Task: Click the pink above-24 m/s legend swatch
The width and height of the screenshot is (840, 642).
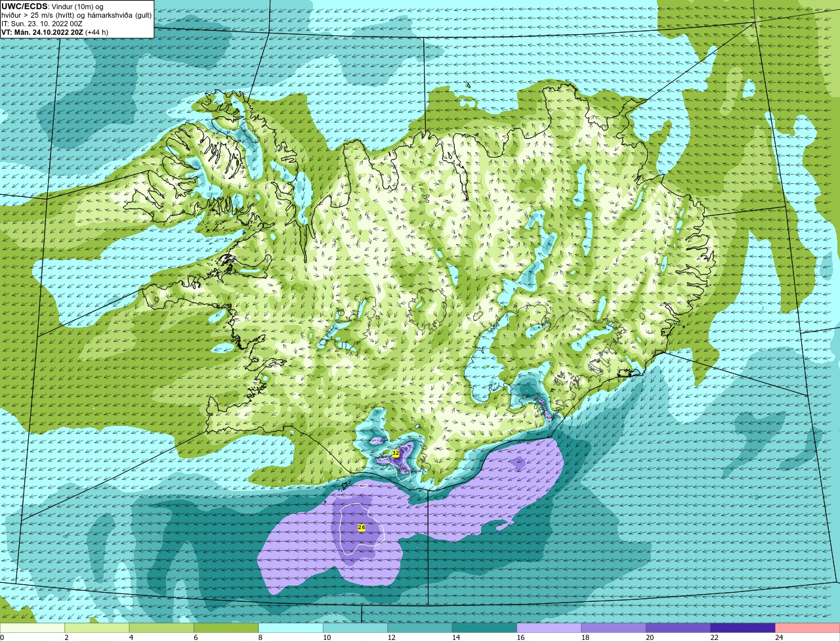Action: pyautogui.click(x=808, y=628)
